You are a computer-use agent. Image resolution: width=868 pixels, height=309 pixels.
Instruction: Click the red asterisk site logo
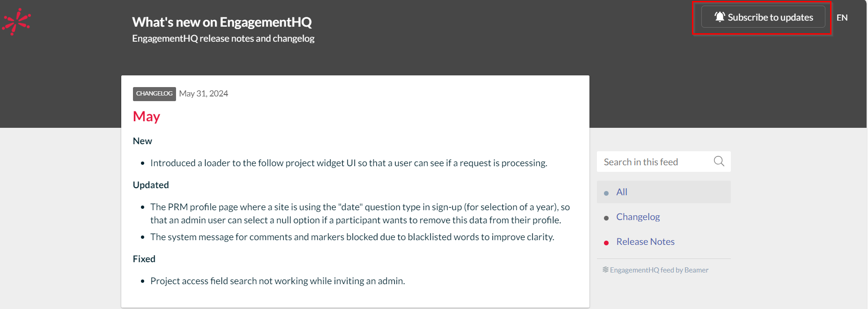(17, 21)
